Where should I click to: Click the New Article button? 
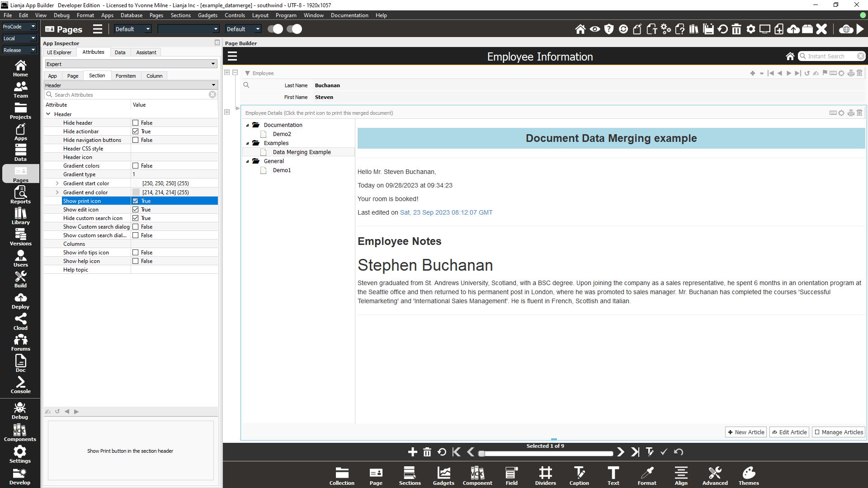pos(745,432)
